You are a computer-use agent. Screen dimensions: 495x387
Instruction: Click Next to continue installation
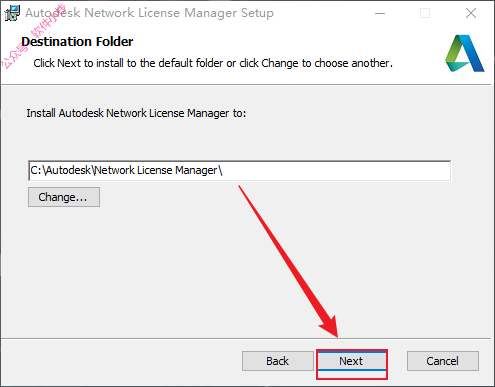(352, 361)
